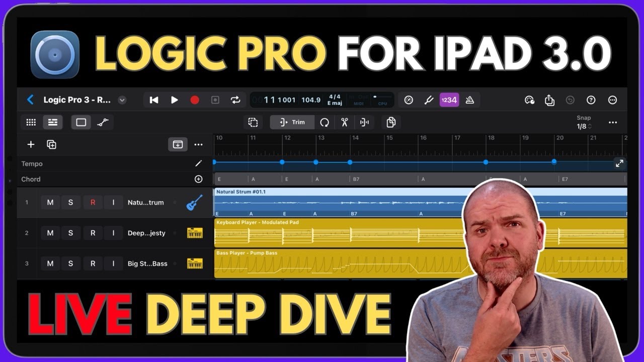Solo track 1 Natural Strum

70,203
